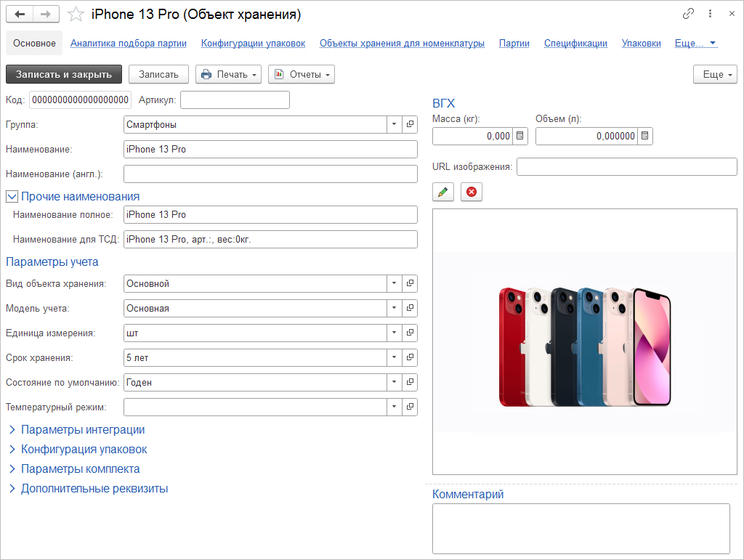744x560 pixels.
Task: Expand the Конфигурация упаковок section
Action: click(x=12, y=449)
